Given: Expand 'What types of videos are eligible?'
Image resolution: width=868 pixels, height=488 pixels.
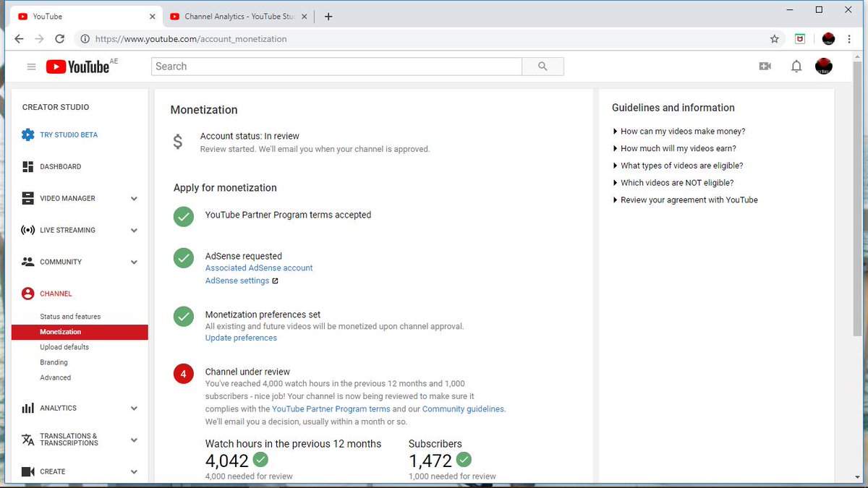Looking at the screenshot, I should (678, 166).
